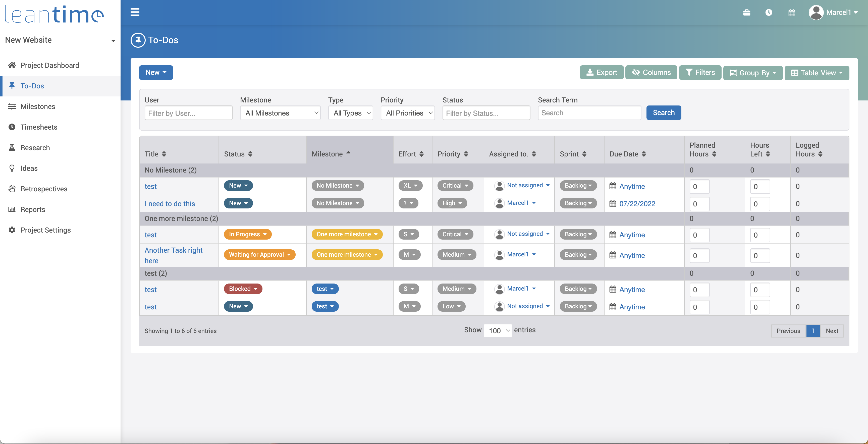Open the New Website project selector

click(60, 40)
